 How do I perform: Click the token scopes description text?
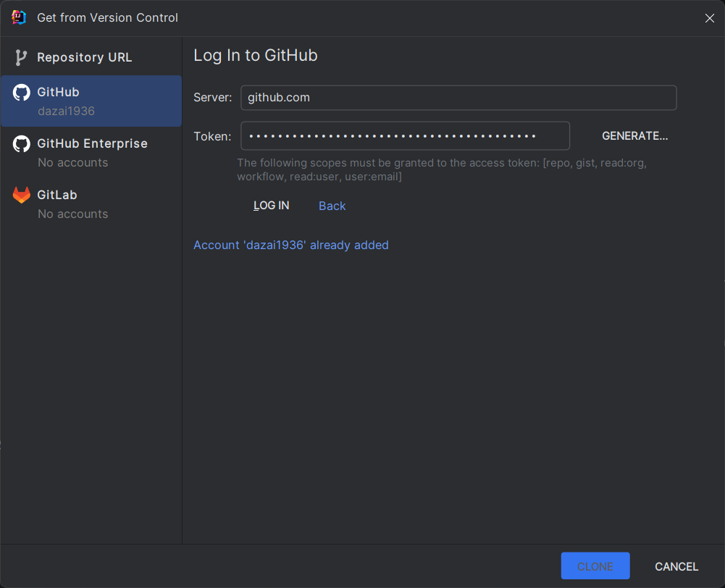click(442, 169)
